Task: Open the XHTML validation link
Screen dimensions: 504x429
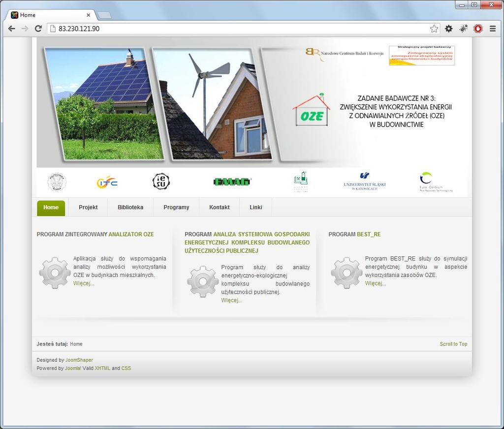Action: tap(102, 368)
